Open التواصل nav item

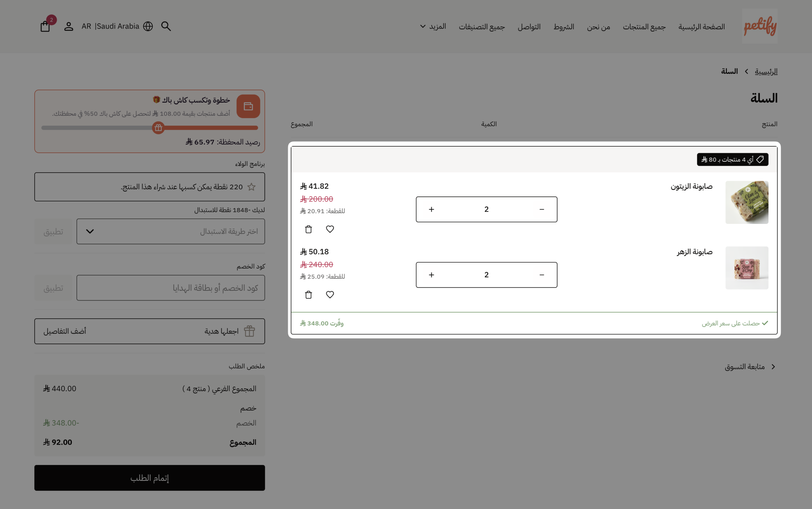(x=529, y=27)
